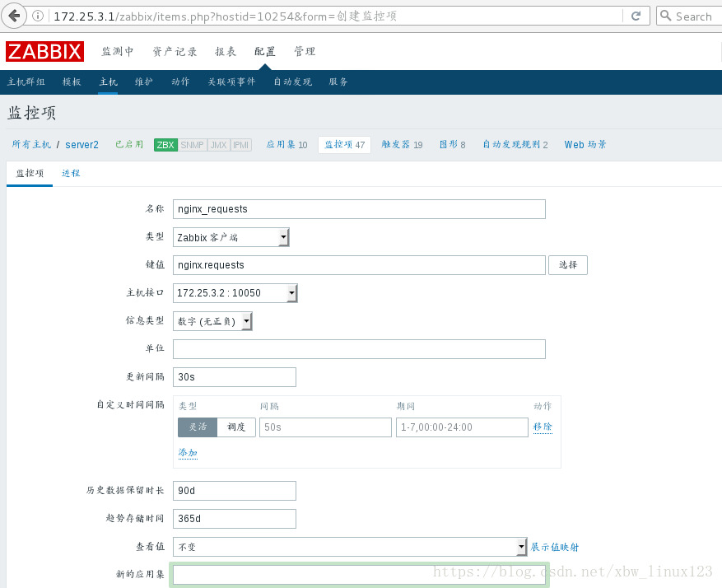
Task: Go to 主机群组 submenu
Action: pyautogui.click(x=26, y=82)
